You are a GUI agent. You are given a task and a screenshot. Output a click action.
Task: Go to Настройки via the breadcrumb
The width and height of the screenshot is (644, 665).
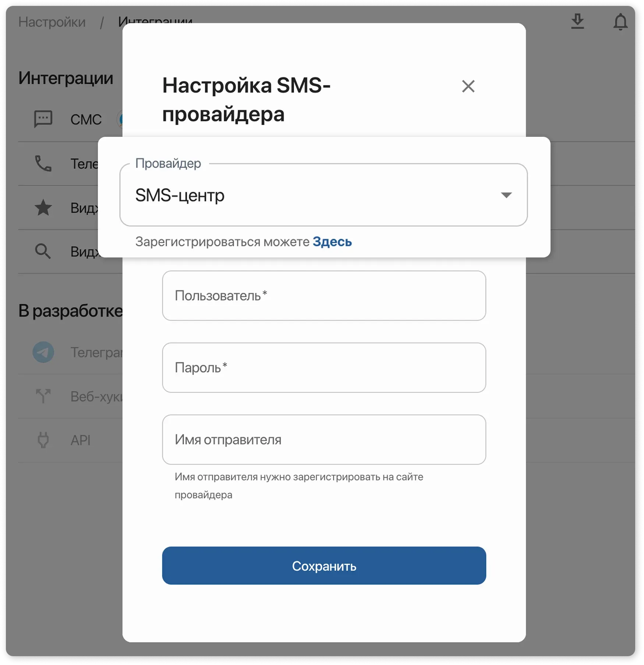tap(53, 22)
